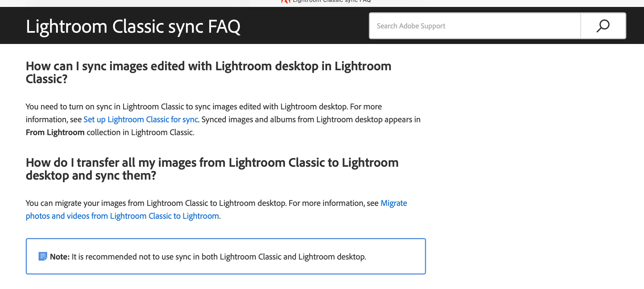Open the Migrate photos and videos link
This screenshot has height=289, width=644.
[216, 210]
